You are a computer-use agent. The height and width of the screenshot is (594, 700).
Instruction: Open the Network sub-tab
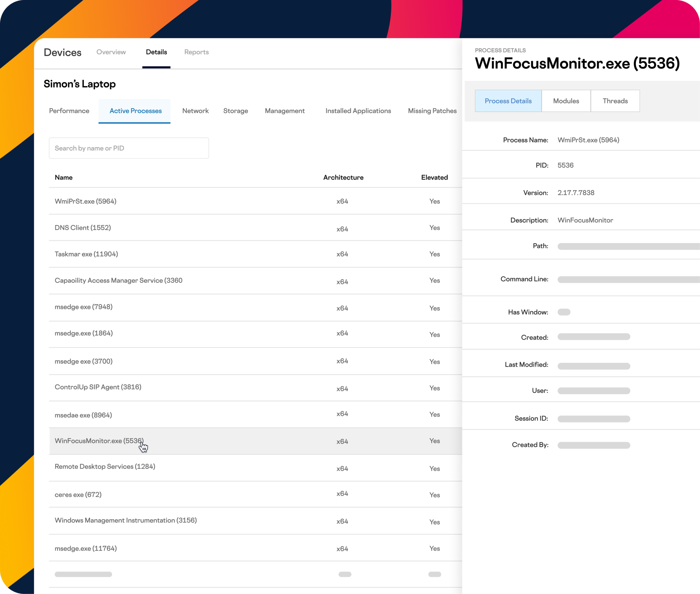tap(195, 111)
